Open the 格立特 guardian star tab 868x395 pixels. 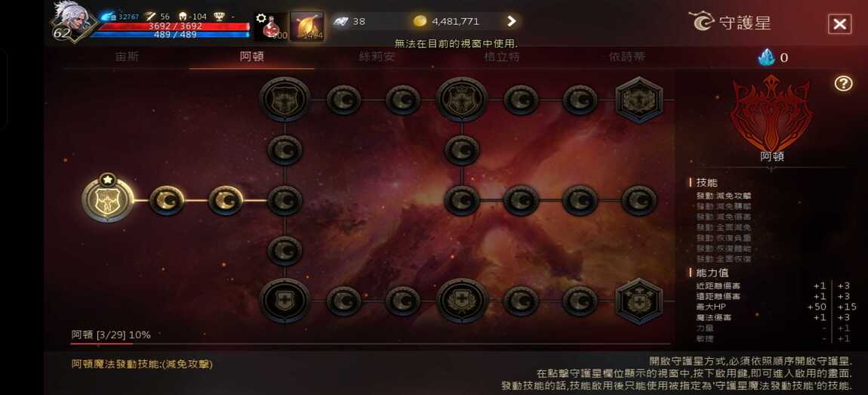[x=501, y=57]
